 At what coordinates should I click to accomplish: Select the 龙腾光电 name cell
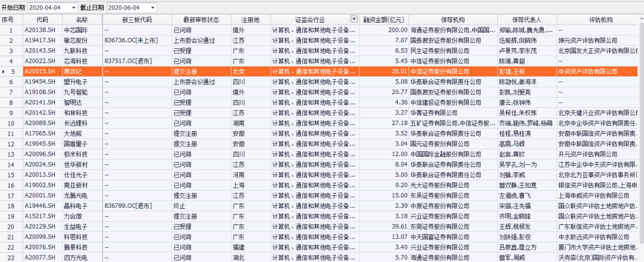click(82, 195)
